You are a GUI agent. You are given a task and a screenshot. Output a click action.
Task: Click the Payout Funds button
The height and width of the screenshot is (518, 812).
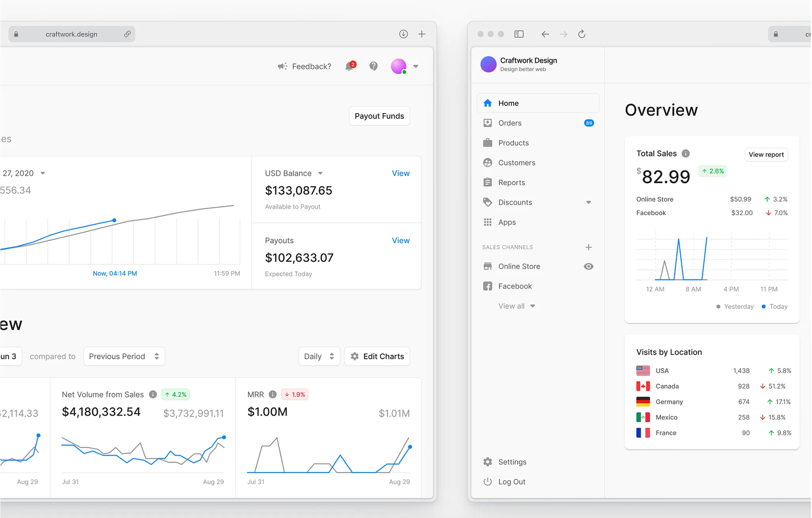[379, 116]
